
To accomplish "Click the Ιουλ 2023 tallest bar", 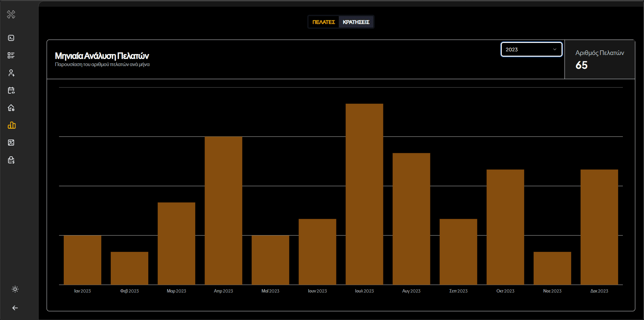I will (364, 194).
